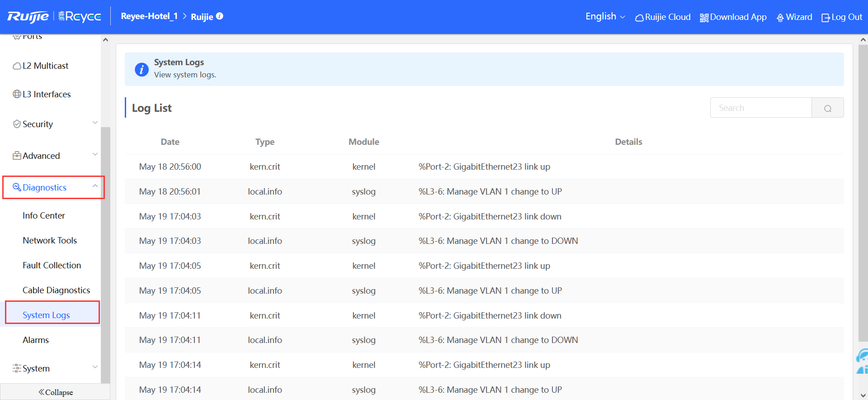
Task: Expand the Security menu section
Action: click(x=54, y=124)
